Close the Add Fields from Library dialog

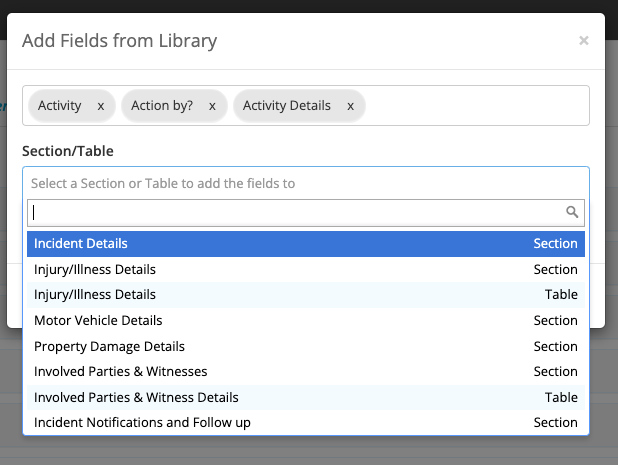click(x=583, y=41)
